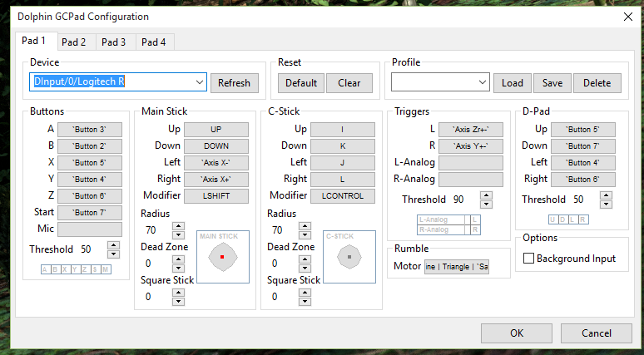Screen dimensions: 644x355
Task: Increase the Main Stick Radius with the up arrow
Action: point(178,226)
